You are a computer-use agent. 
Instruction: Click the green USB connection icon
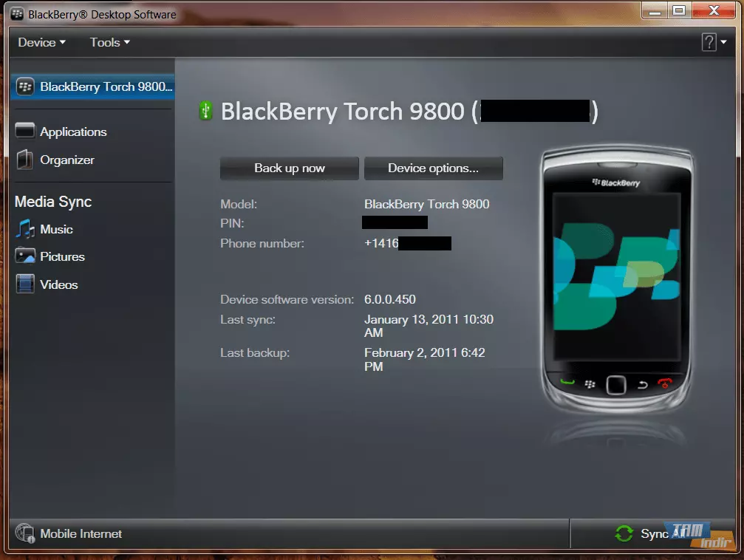click(205, 111)
